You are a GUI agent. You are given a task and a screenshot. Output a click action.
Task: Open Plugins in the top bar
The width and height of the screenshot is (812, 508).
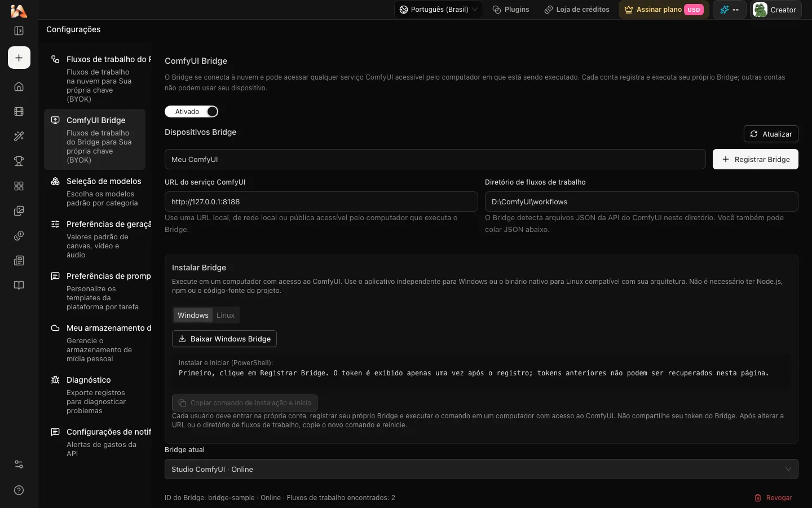point(510,10)
